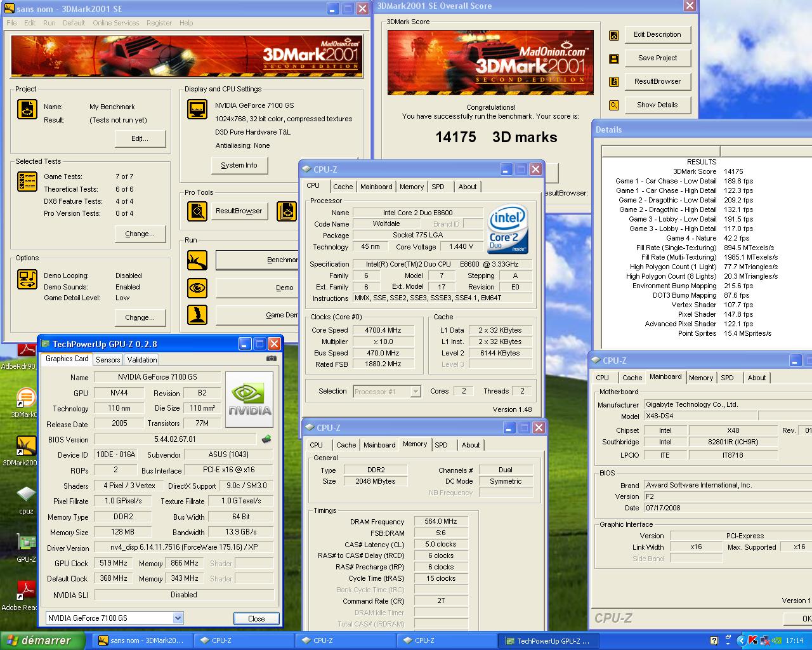
Task: Click Change... button under Options
Action: [140, 317]
